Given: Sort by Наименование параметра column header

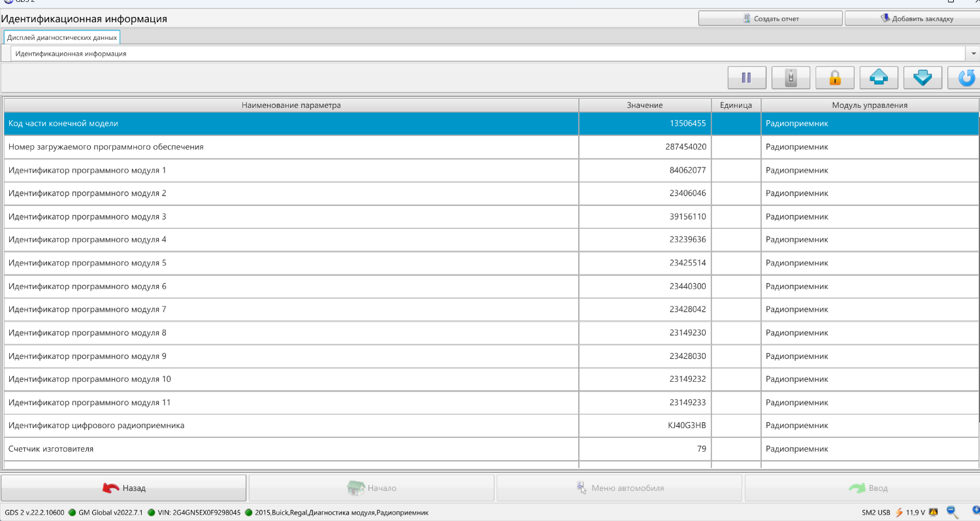Looking at the screenshot, I should click(x=291, y=105).
